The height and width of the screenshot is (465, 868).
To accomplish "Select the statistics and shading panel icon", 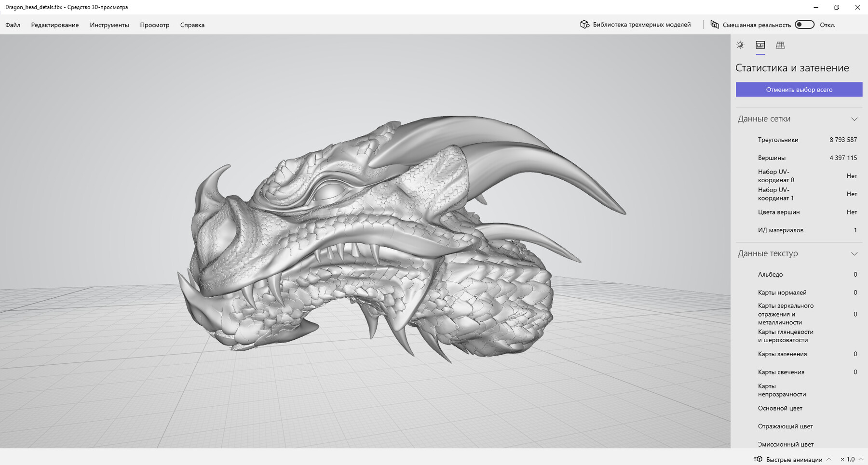I will click(760, 45).
